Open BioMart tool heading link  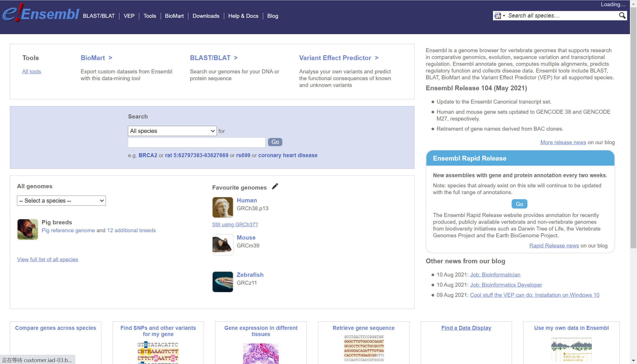[96, 58]
